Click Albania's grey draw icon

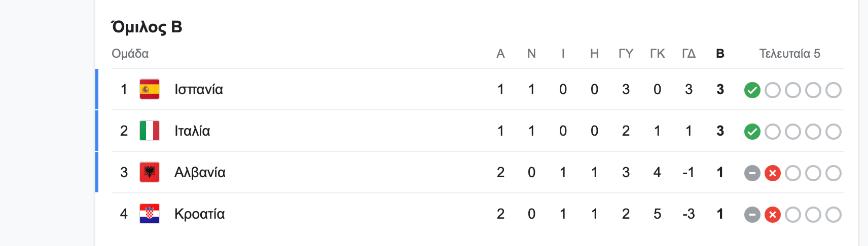pyautogui.click(x=752, y=173)
